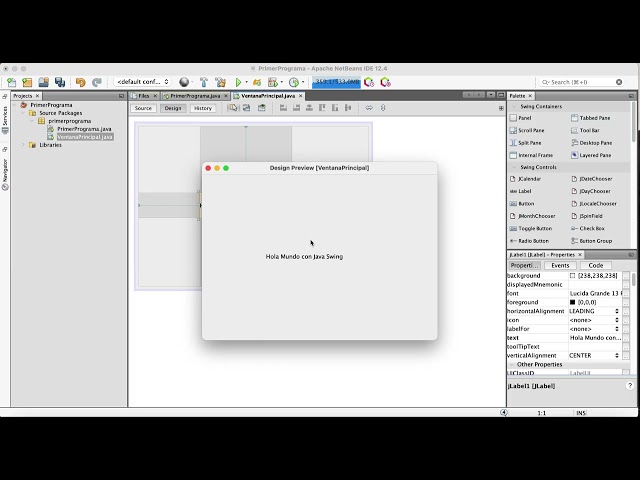Click the Toggle Button palette item
This screenshot has width=640, height=480.
click(x=531, y=229)
